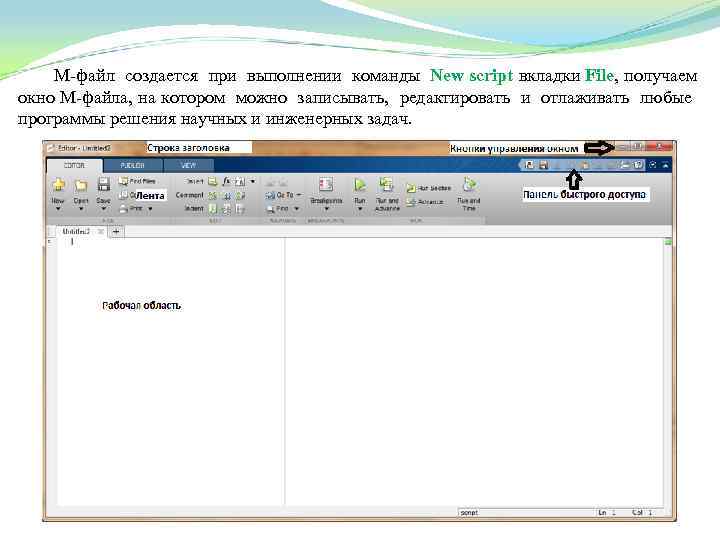Click the Smart Indent icon
Image resolution: width=720 pixels, height=540 pixels.
point(213,209)
